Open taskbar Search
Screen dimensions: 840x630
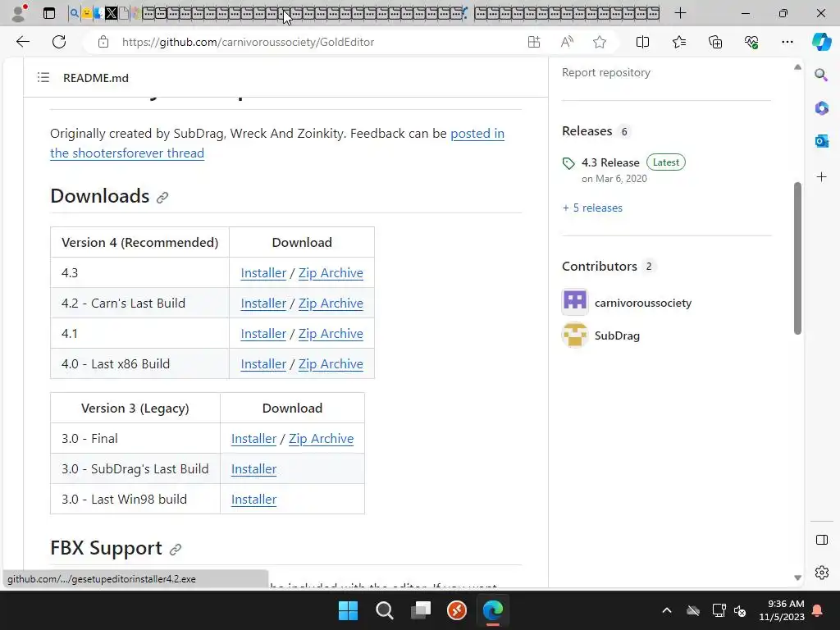(384, 610)
